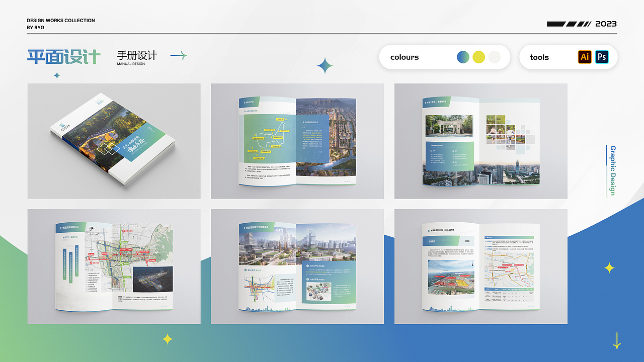Click the yellow down arrow icon
The height and width of the screenshot is (362, 644).
(x=617, y=341)
